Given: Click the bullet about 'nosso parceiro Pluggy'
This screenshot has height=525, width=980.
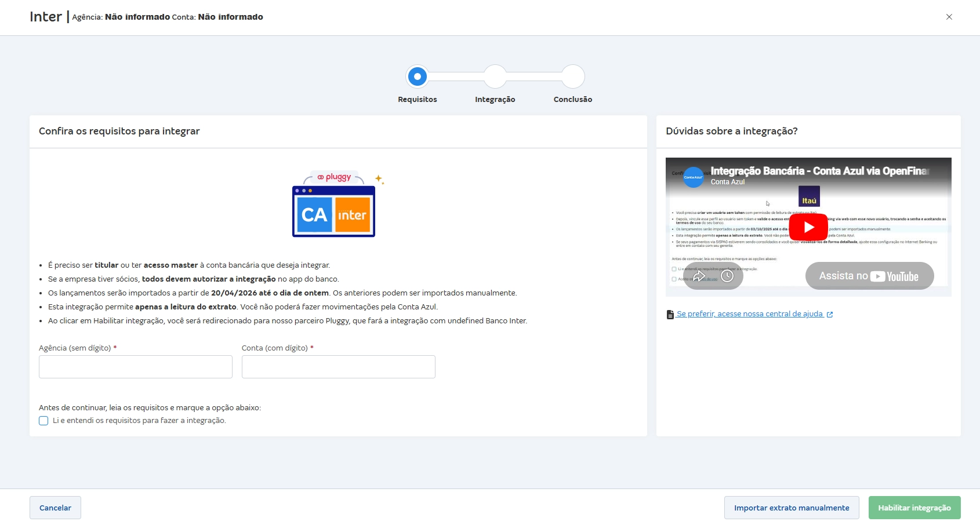Looking at the screenshot, I should click(x=288, y=321).
